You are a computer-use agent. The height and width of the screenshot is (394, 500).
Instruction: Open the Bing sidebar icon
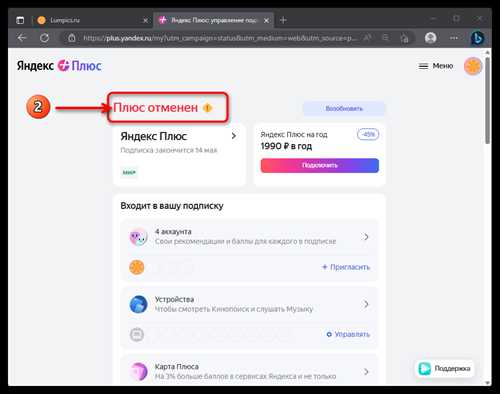pyautogui.click(x=477, y=38)
